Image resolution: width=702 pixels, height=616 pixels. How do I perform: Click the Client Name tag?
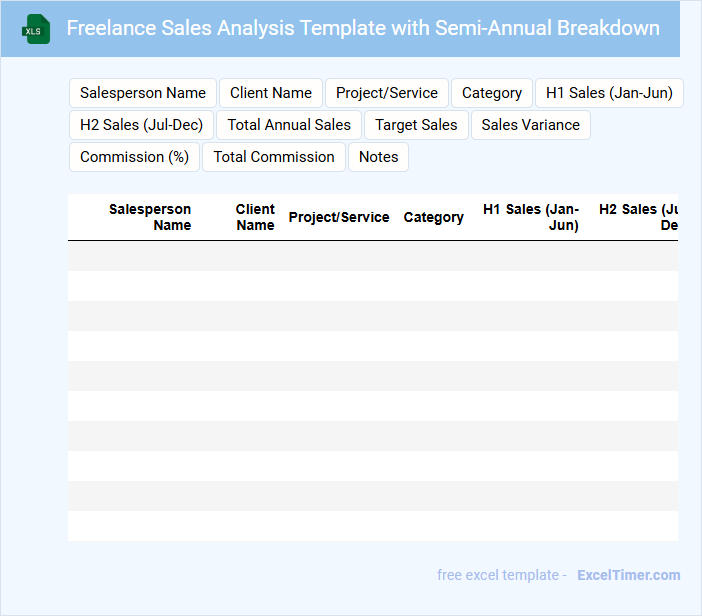[x=271, y=93]
